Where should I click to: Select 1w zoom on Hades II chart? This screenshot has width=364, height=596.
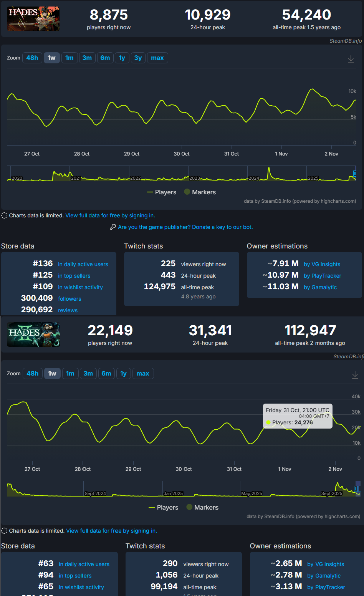coord(52,373)
